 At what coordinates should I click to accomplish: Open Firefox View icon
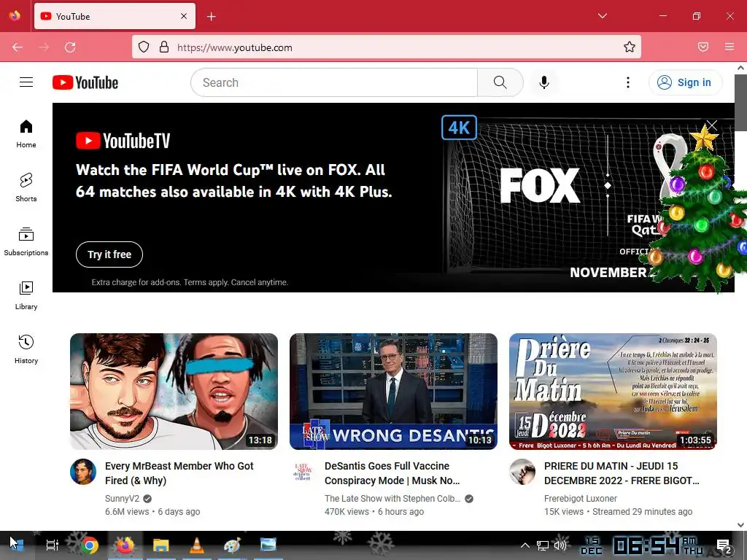[15, 16]
